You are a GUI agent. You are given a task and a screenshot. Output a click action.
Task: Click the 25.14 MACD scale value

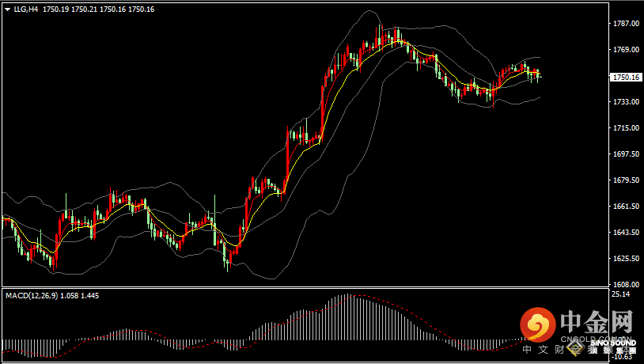click(x=621, y=294)
